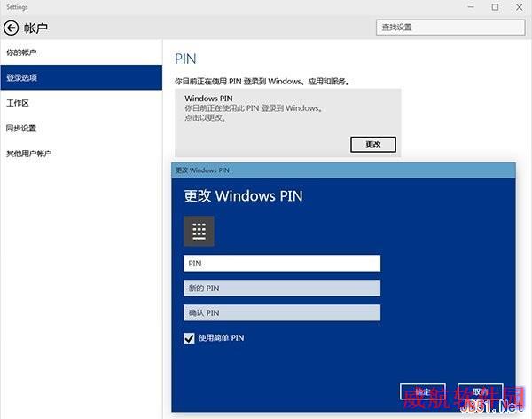Image resolution: width=532 pixels, height=419 pixels.
Task: Select 登录选项 in the sidebar
Action: (81, 77)
